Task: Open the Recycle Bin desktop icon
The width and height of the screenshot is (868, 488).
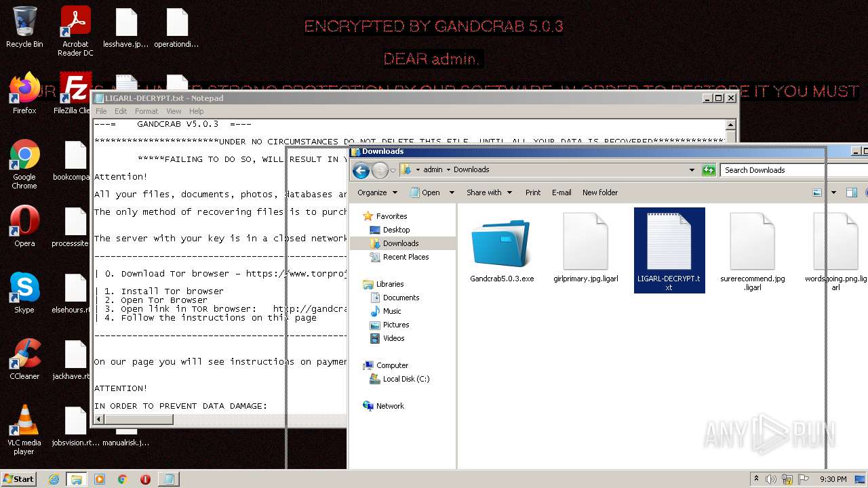Action: click(24, 27)
